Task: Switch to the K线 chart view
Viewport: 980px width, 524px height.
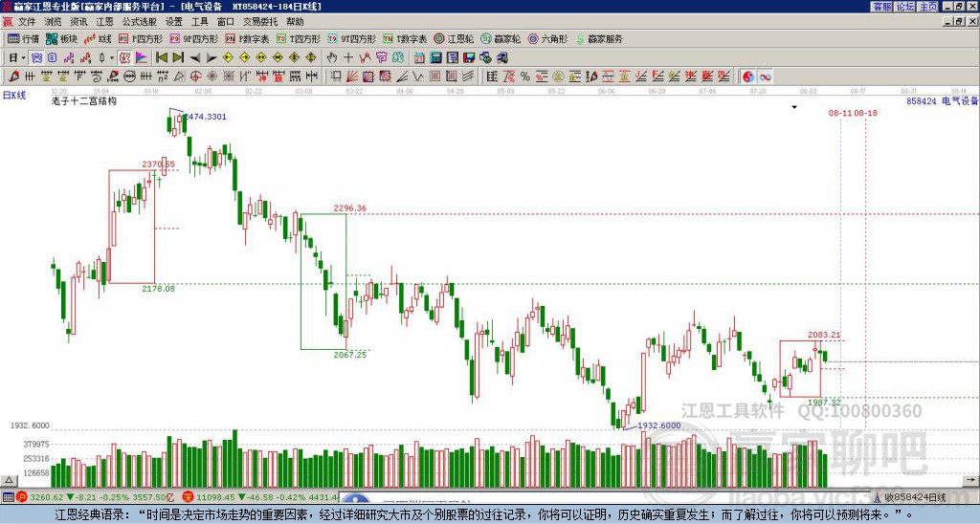Action: click(x=98, y=38)
